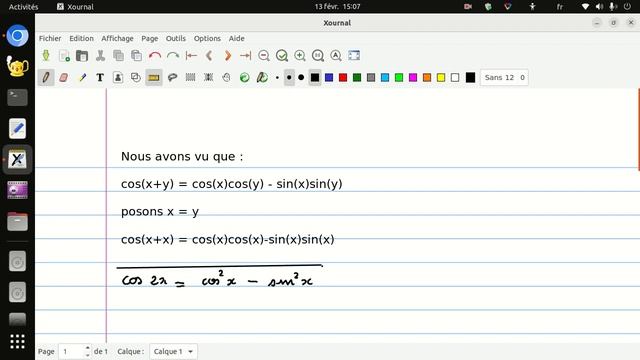Expand the Calque 1 layer dropdown
This screenshot has height=360, width=640.
point(173,351)
